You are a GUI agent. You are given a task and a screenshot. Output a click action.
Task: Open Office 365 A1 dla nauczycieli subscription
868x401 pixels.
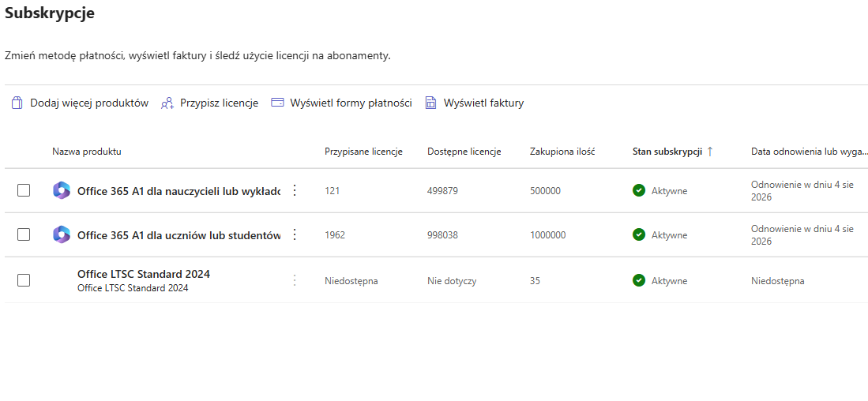[178, 191]
